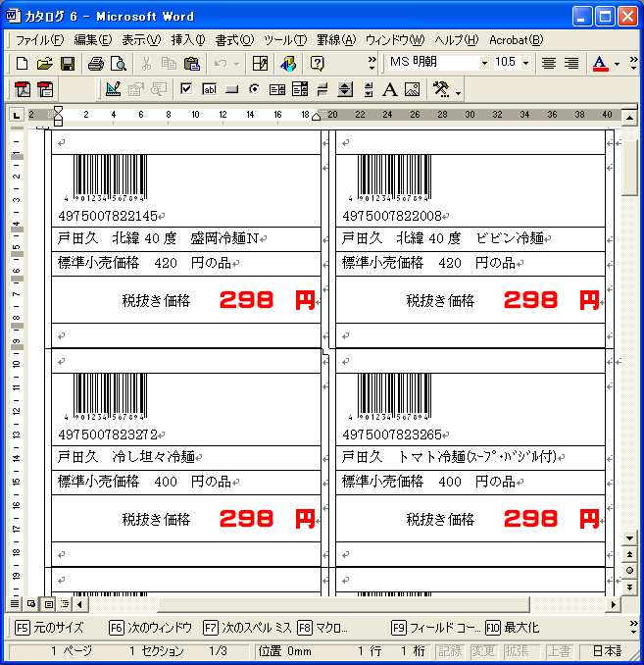Insert a Scroll Bar control
644x665 pixels.
tap(369, 89)
